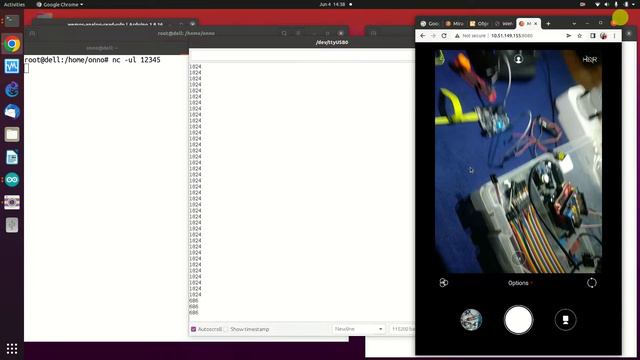Expand the camera Options menu
This screenshot has height=360, width=640.
point(520,283)
